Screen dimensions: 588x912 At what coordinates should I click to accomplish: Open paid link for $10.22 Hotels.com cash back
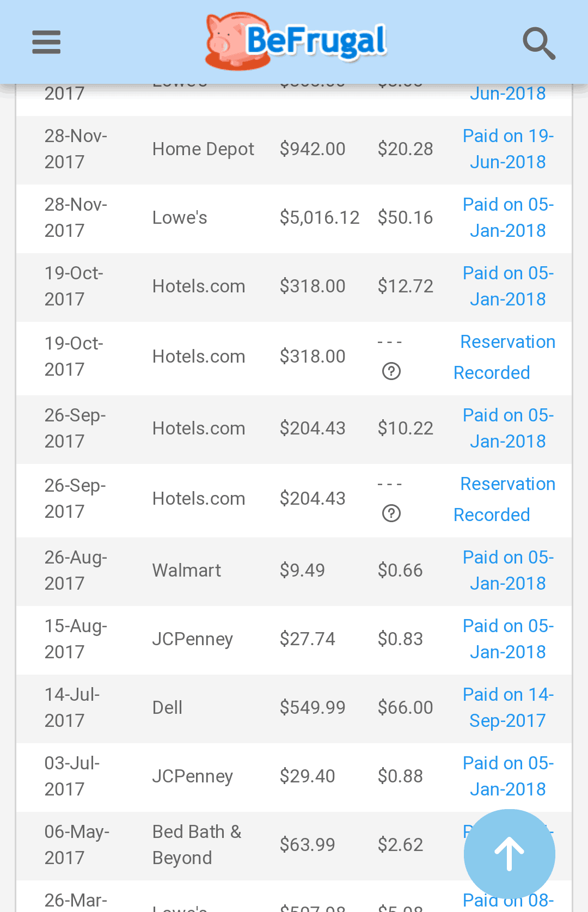point(507,429)
